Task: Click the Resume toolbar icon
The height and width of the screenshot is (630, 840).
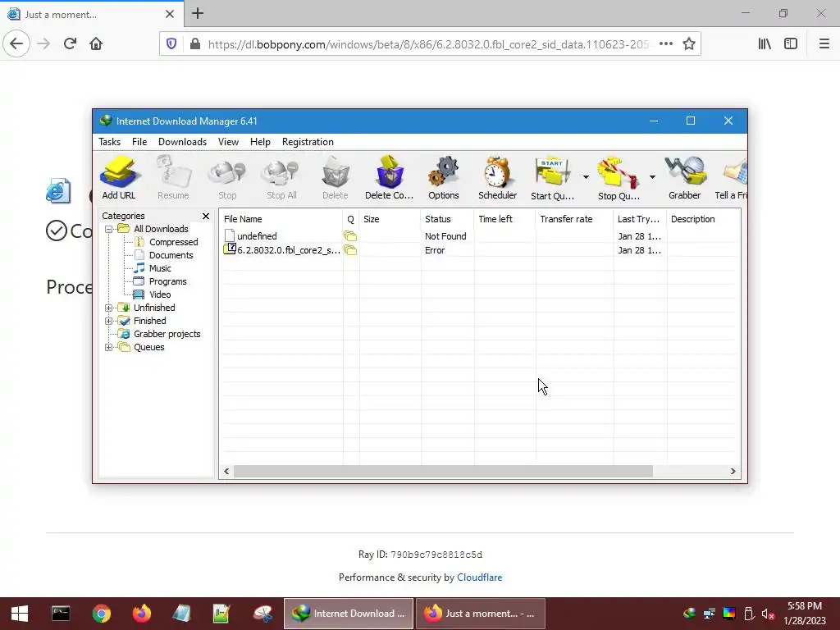Action: 173,177
